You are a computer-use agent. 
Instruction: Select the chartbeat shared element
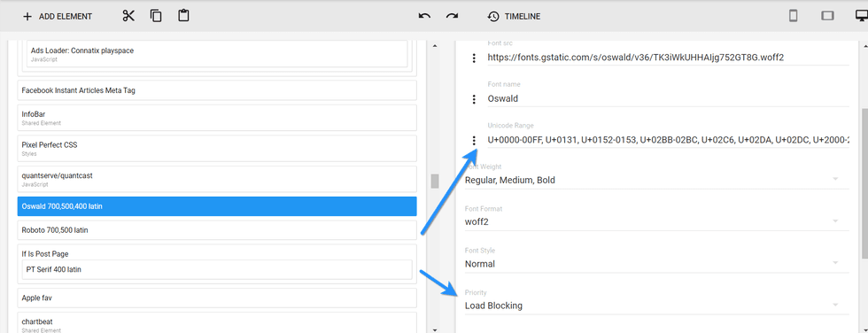217,323
